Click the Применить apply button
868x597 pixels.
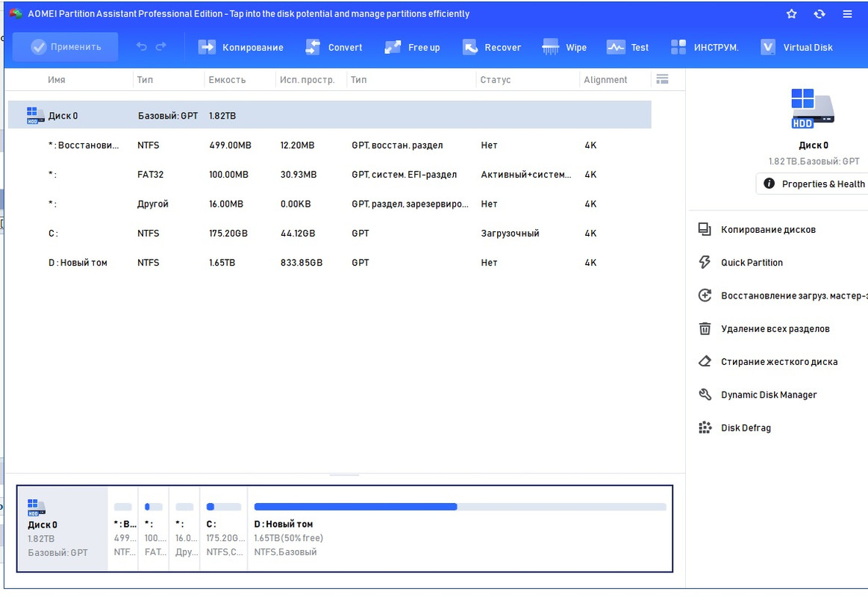pyautogui.click(x=66, y=47)
